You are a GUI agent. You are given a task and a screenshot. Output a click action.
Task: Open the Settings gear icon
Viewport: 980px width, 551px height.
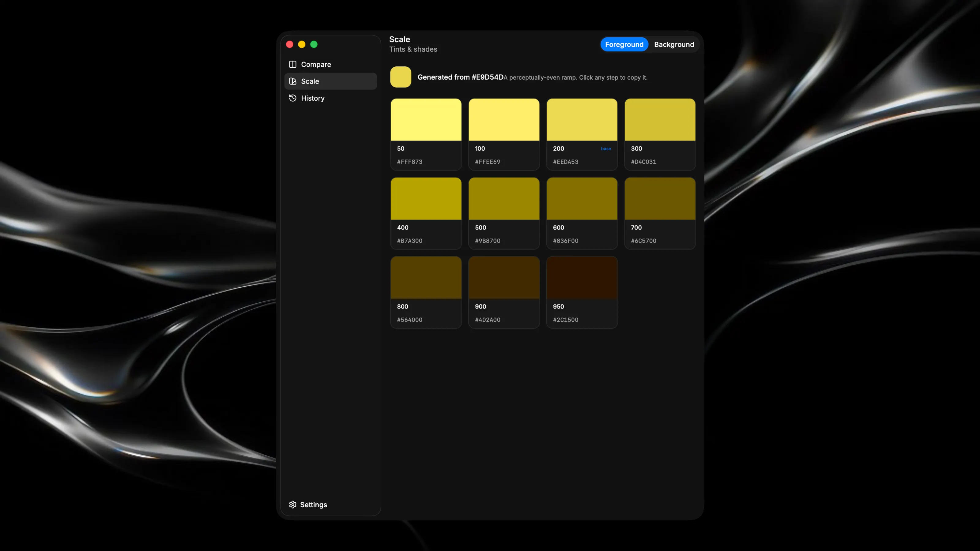292,504
